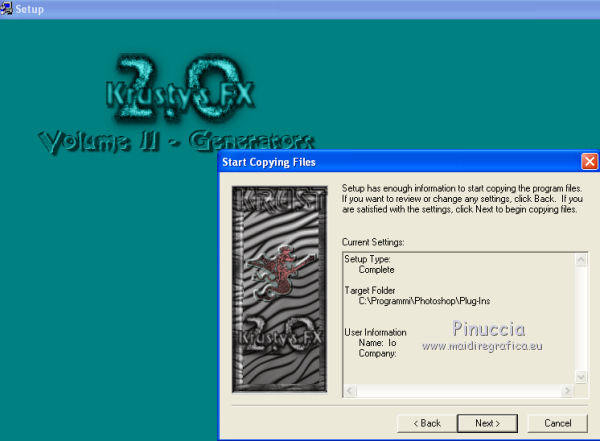Click the 'Company:' line

[377, 353]
